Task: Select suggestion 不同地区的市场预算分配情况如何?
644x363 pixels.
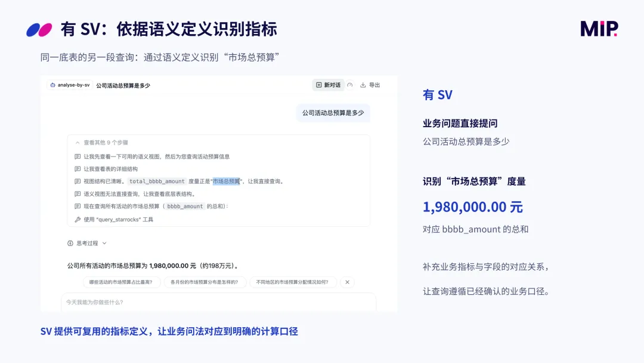Action: (x=292, y=282)
